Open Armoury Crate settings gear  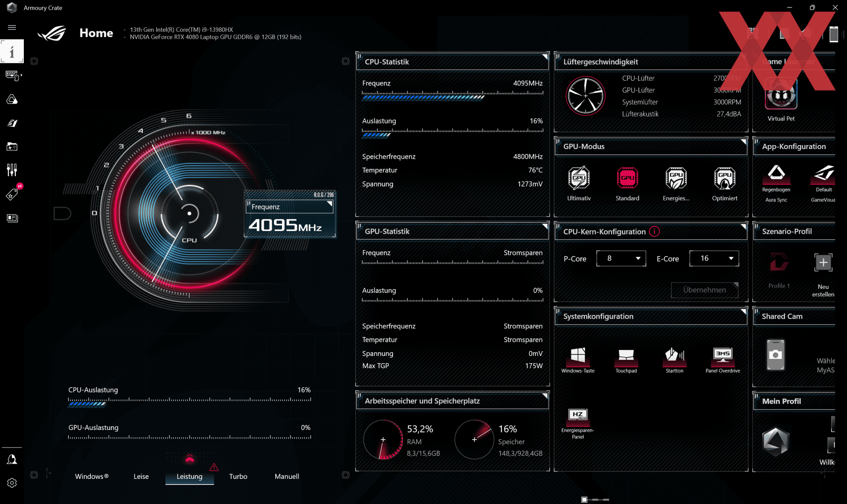[x=12, y=483]
